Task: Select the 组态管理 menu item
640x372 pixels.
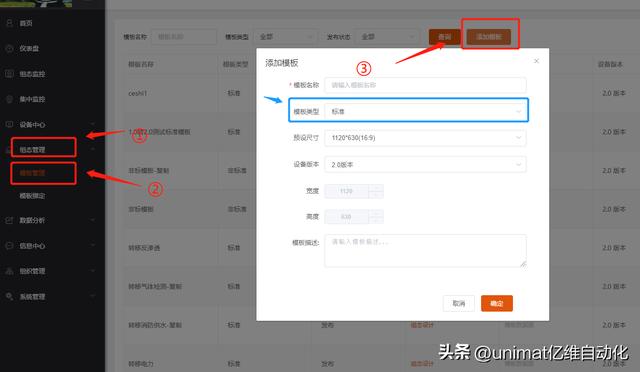Action: point(32,149)
